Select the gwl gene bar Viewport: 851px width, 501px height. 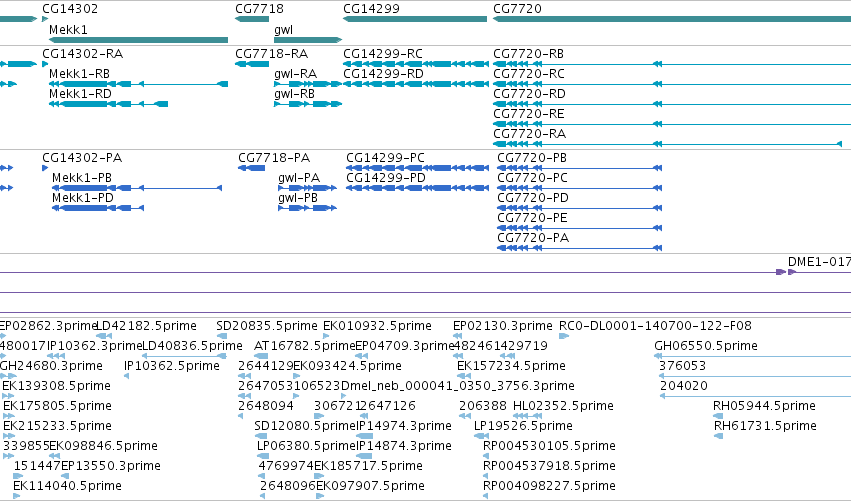point(308,40)
